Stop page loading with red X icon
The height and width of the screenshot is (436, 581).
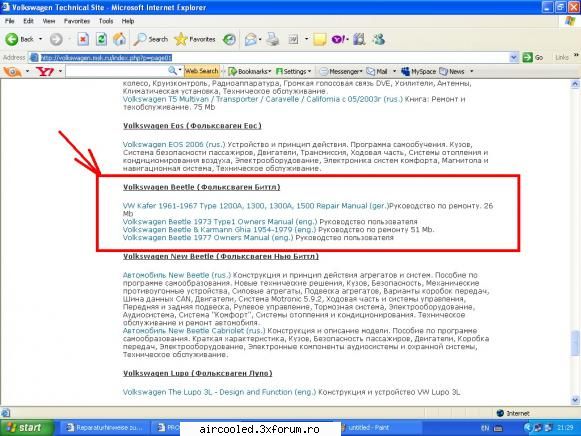coord(83,39)
